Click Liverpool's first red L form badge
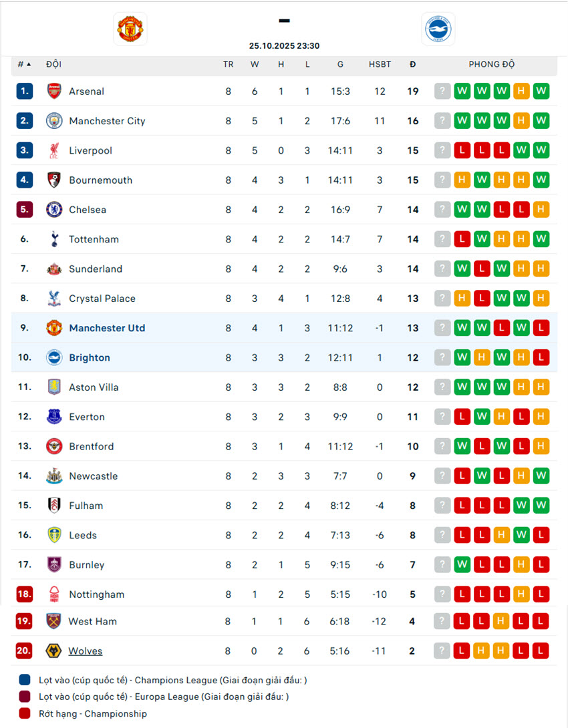 462,151
